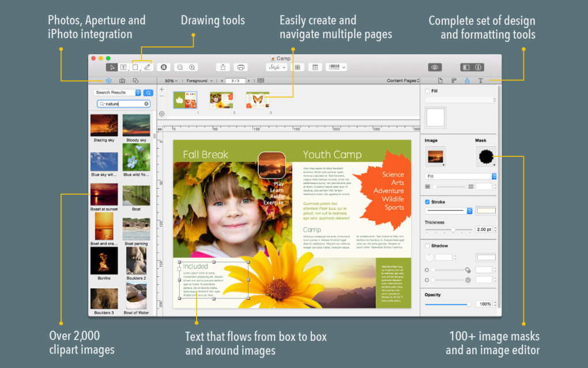The image size is (588, 368).
Task: Choose the pencil drawing tool
Action: coord(147,67)
